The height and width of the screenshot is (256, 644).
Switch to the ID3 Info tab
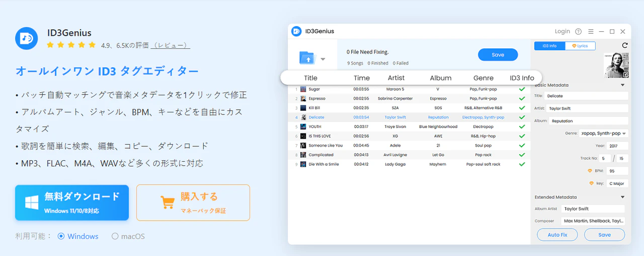pyautogui.click(x=549, y=46)
